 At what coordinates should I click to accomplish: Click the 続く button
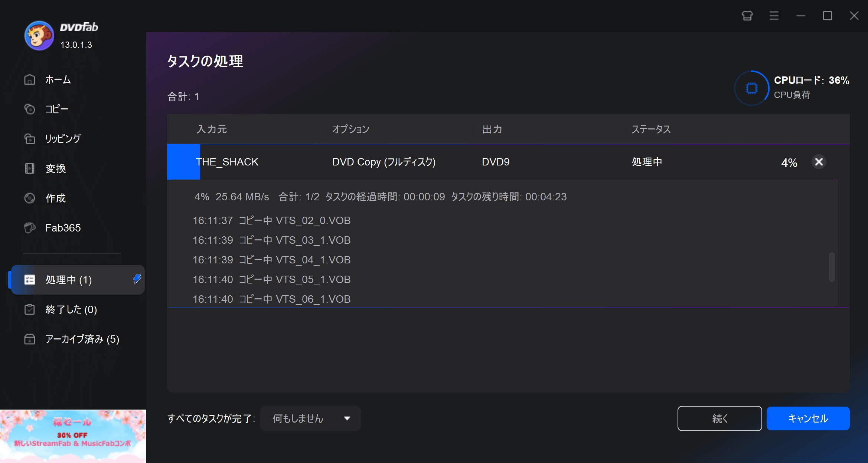click(x=719, y=418)
